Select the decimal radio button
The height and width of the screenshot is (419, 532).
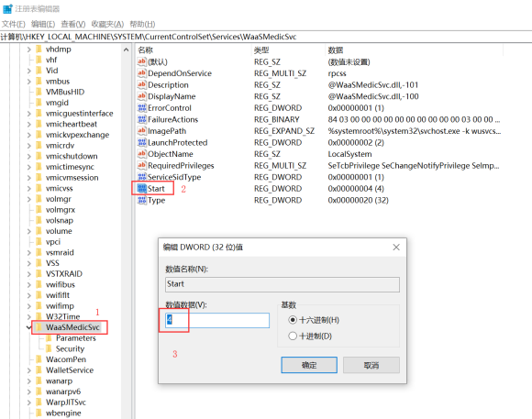click(293, 336)
